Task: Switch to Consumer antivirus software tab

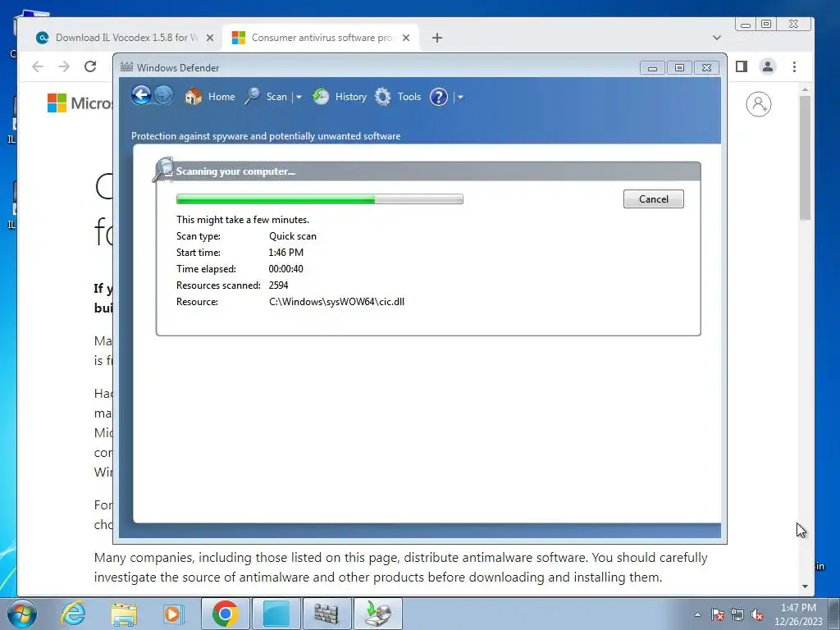Action: point(321,38)
